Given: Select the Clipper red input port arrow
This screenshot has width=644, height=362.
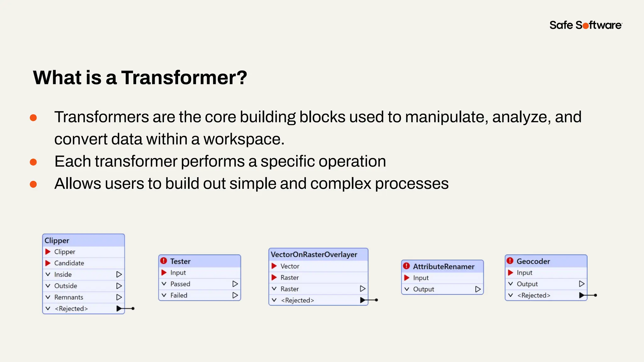Looking at the screenshot, I should [x=48, y=252].
